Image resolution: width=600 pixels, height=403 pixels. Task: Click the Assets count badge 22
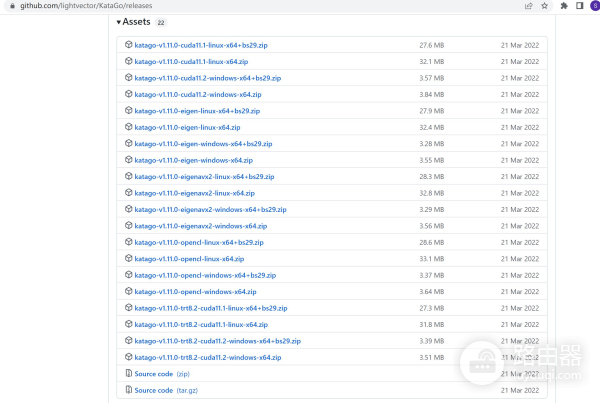point(161,22)
